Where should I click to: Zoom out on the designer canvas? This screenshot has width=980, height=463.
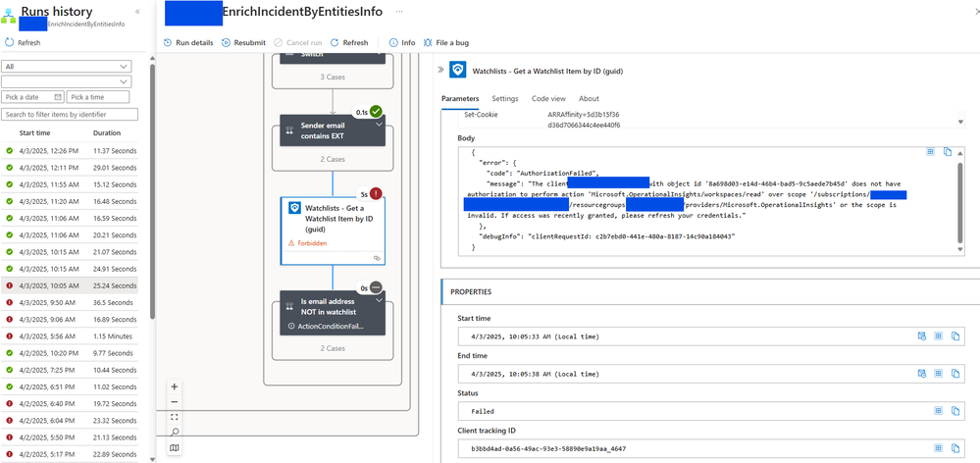point(175,402)
